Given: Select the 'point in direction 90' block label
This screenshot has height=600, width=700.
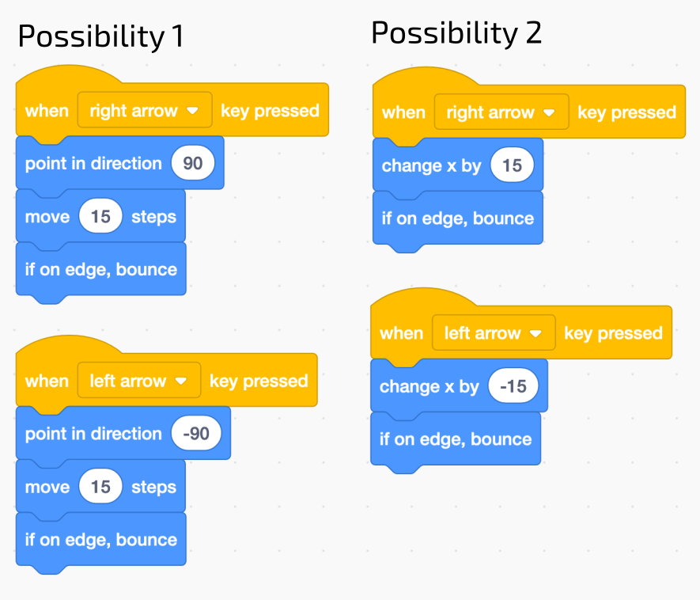Looking at the screenshot, I should [x=93, y=164].
